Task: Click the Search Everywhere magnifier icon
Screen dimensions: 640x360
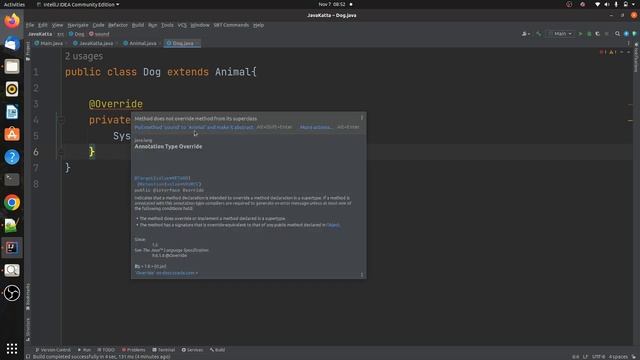Action: [x=618, y=33]
